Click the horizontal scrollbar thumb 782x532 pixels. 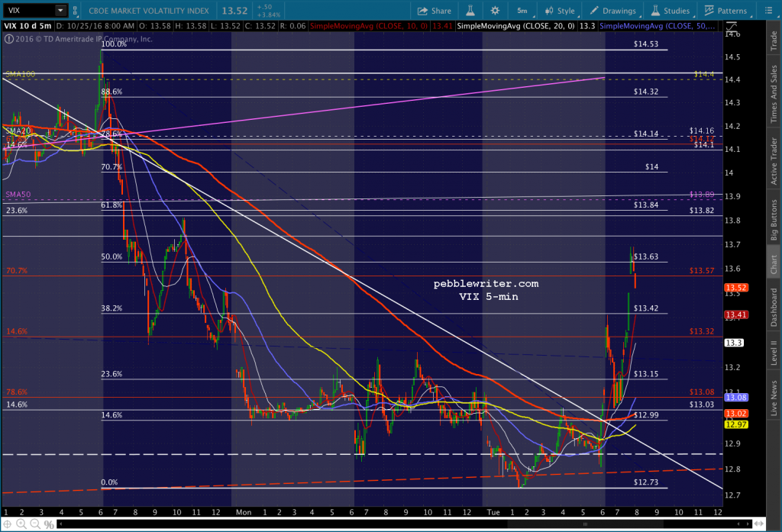pos(585,524)
